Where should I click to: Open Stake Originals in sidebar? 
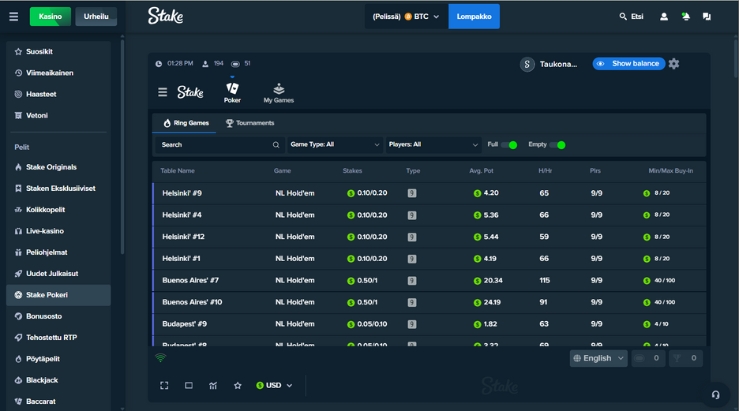[x=59, y=167]
